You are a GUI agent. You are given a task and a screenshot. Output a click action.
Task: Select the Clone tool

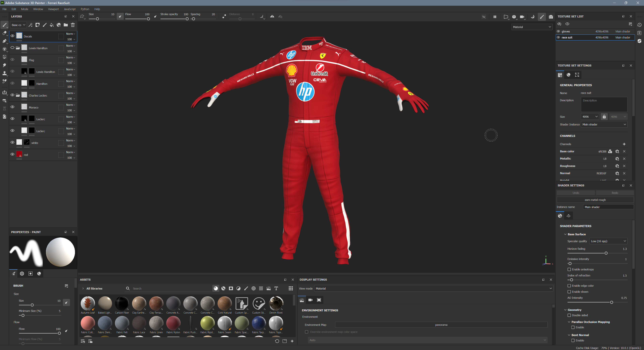click(x=5, y=73)
